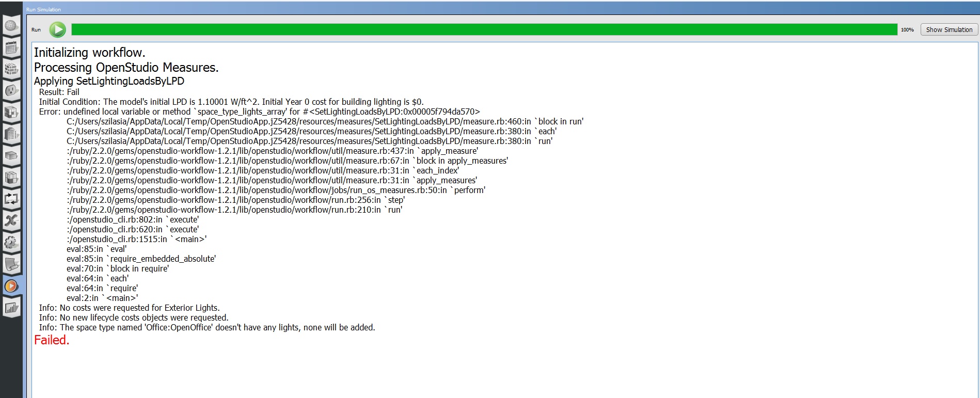
Task: Click the 'Initial Condition' LPD log line
Action: click(x=231, y=102)
